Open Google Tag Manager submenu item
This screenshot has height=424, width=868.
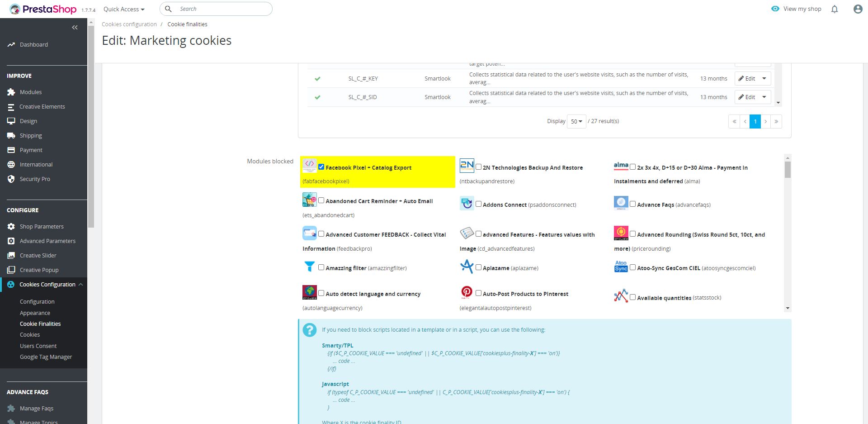point(46,357)
